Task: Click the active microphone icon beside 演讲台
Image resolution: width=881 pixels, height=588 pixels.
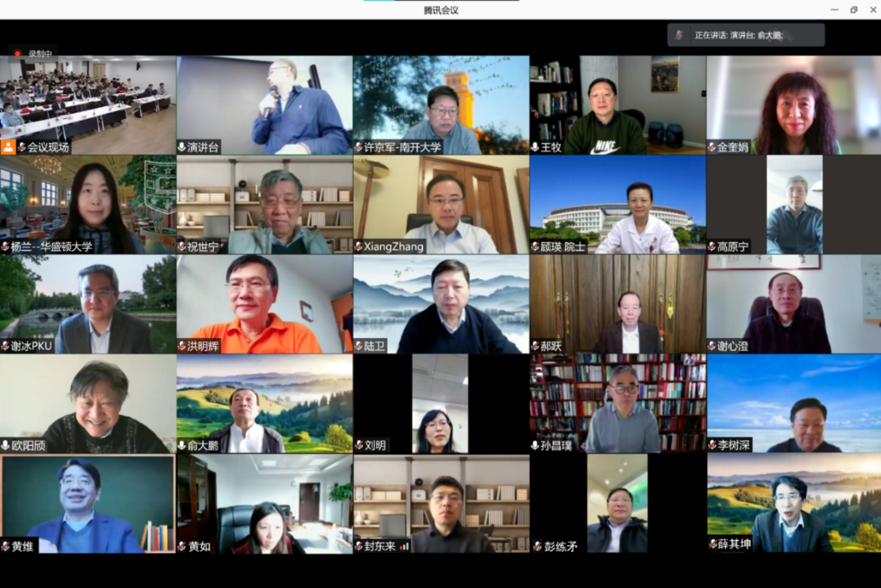Action: tap(182, 147)
